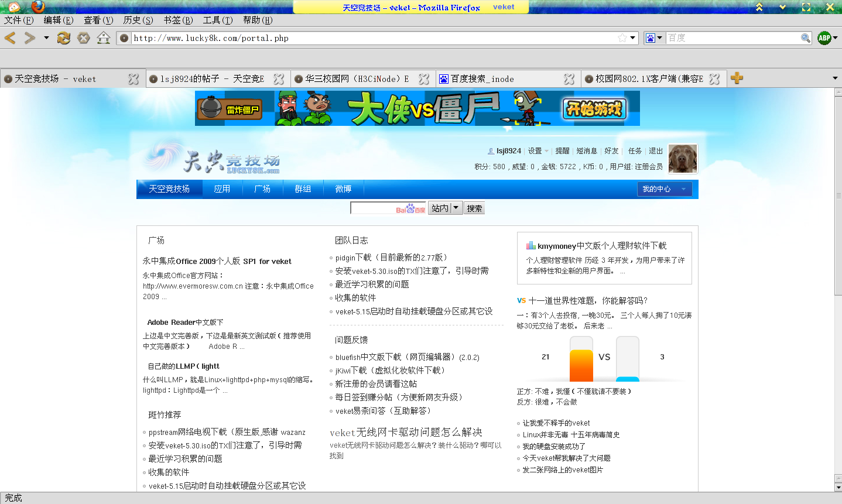
Task: Click the Baidu site search input
Action: 388,208
